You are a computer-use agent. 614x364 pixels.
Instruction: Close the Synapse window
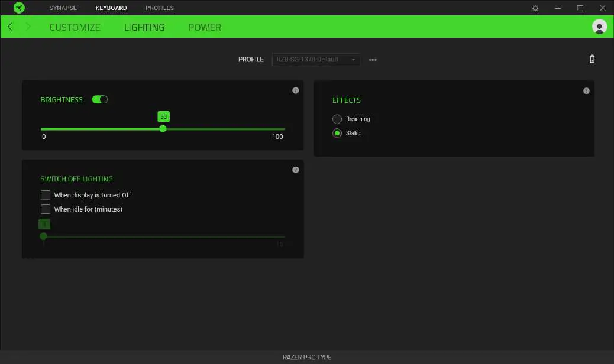[603, 8]
